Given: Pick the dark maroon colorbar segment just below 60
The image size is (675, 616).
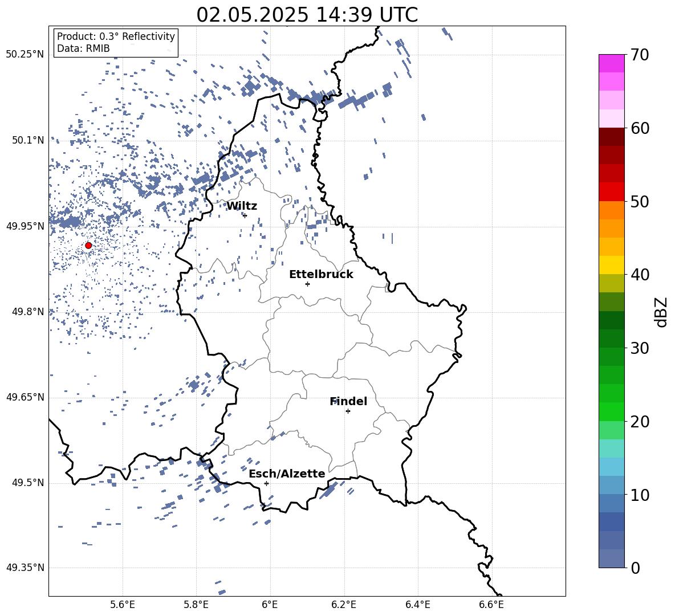Looking at the screenshot, I should tap(612, 137).
